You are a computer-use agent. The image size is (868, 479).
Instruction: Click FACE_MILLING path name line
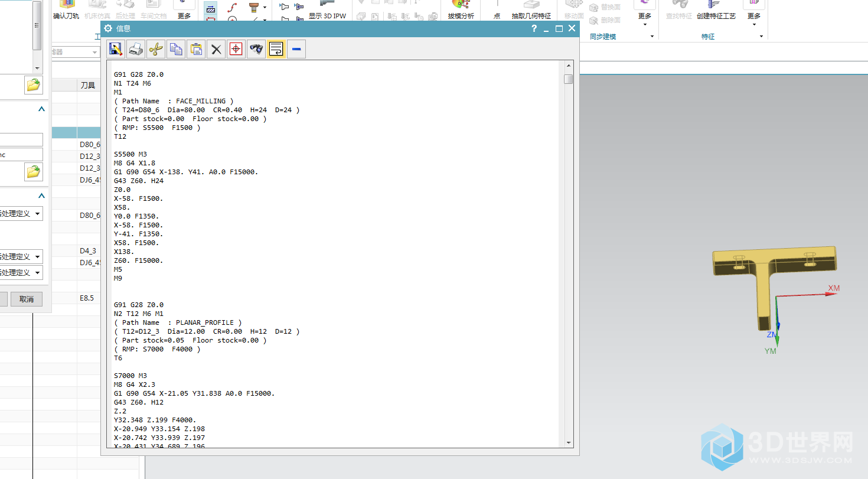[174, 101]
